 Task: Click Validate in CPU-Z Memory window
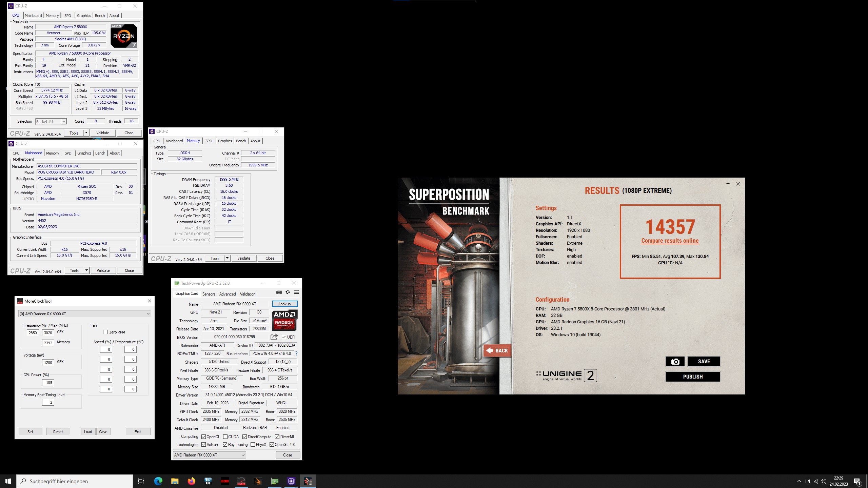click(x=244, y=258)
